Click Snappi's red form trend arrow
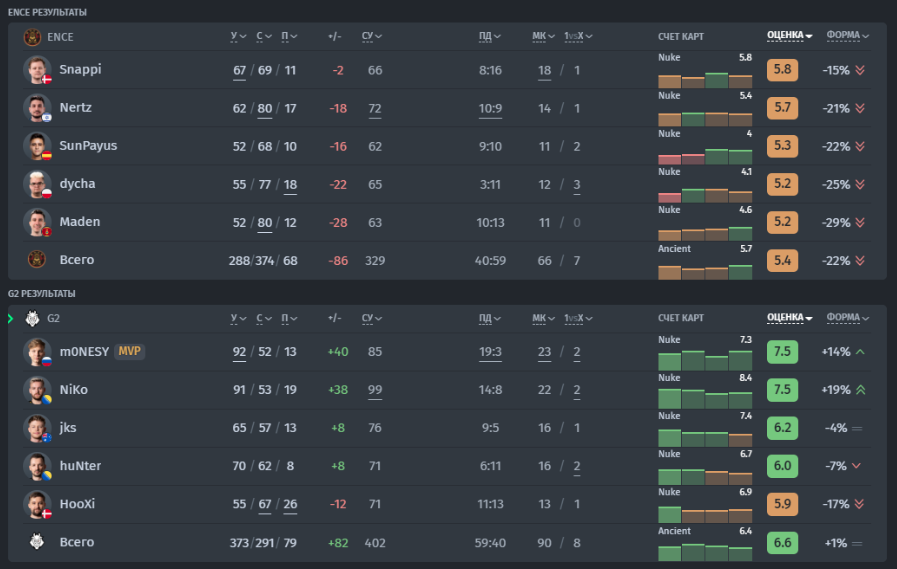Image resolution: width=897 pixels, height=569 pixels. point(860,70)
